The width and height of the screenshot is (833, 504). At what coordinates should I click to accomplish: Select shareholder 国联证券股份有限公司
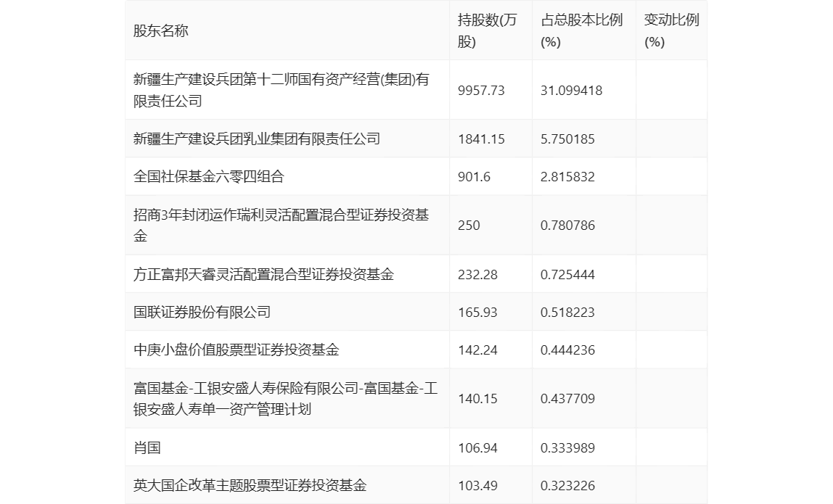click(x=202, y=313)
